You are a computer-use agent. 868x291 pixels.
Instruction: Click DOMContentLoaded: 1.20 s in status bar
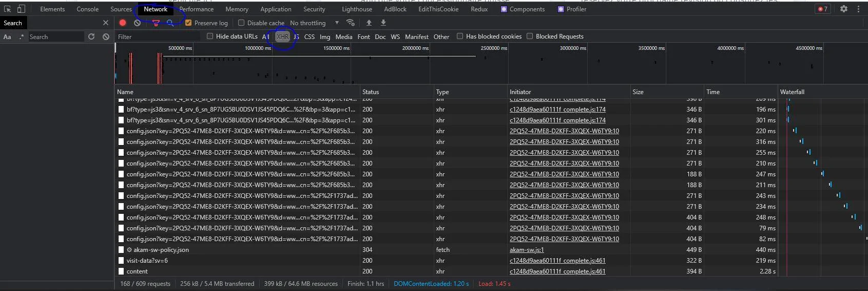click(431, 284)
